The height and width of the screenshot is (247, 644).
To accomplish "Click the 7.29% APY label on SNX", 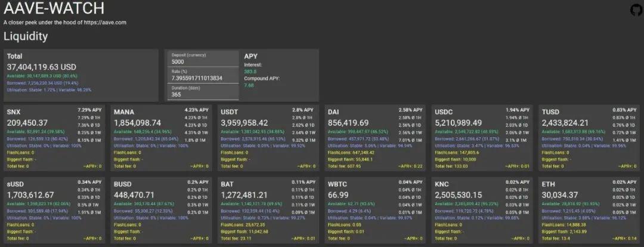I will pos(89,110).
